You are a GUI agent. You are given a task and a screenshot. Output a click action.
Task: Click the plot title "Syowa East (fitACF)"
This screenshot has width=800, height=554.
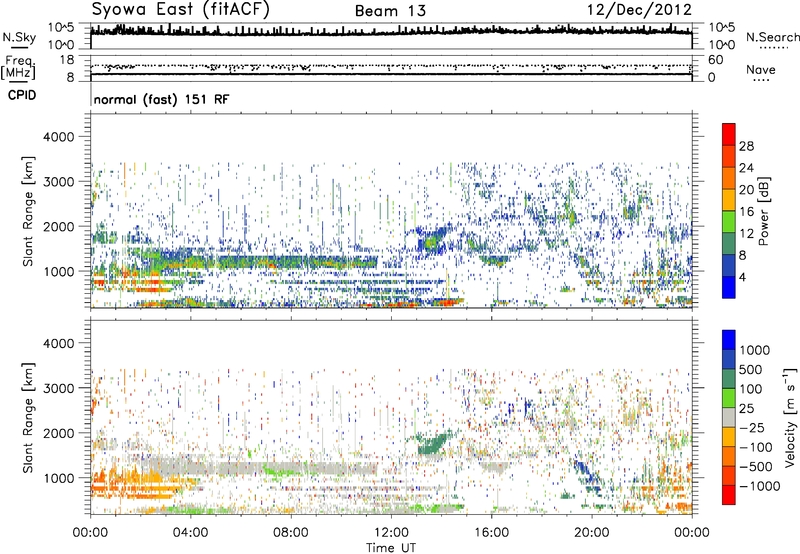pyautogui.click(x=181, y=9)
